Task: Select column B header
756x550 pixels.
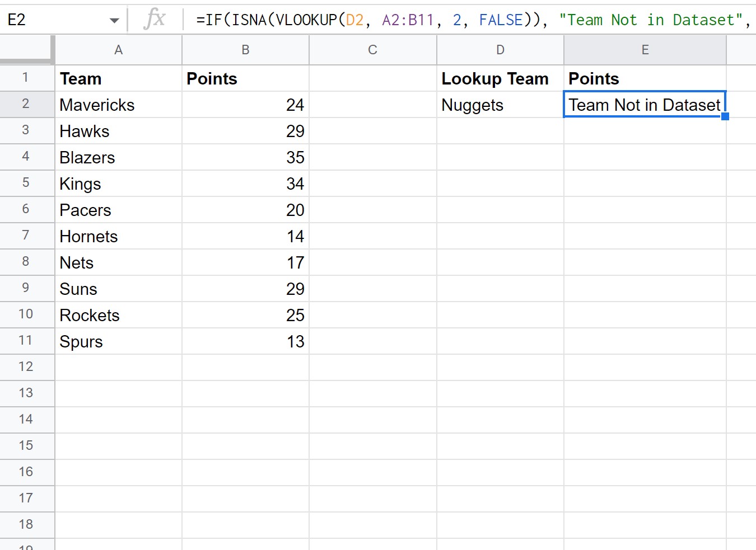Action: pyautogui.click(x=246, y=50)
